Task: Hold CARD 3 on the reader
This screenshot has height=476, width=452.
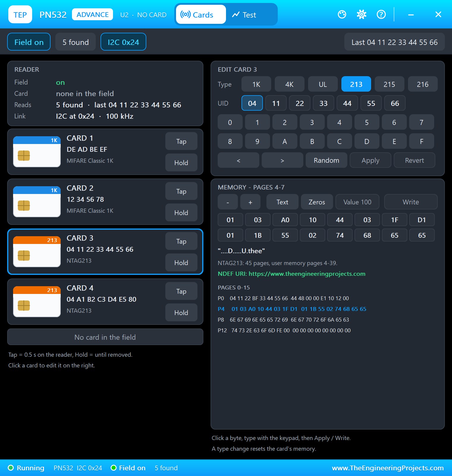Action: coord(181,262)
